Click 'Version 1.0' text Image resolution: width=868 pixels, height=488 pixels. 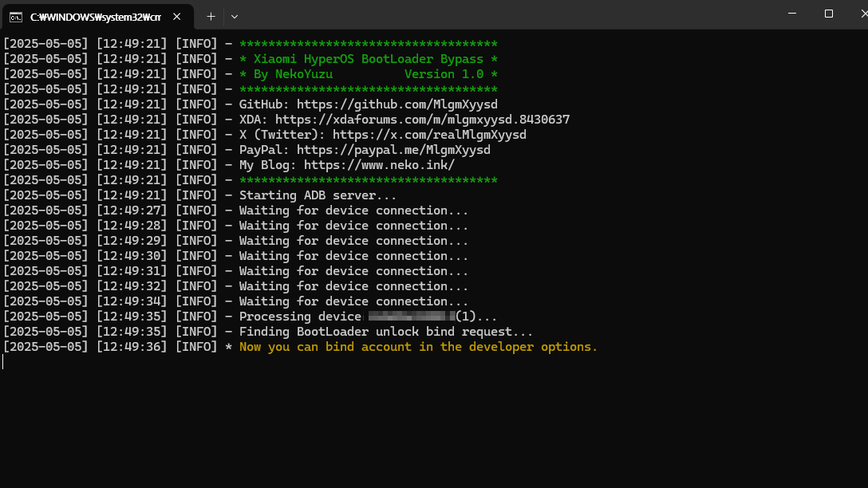(444, 74)
